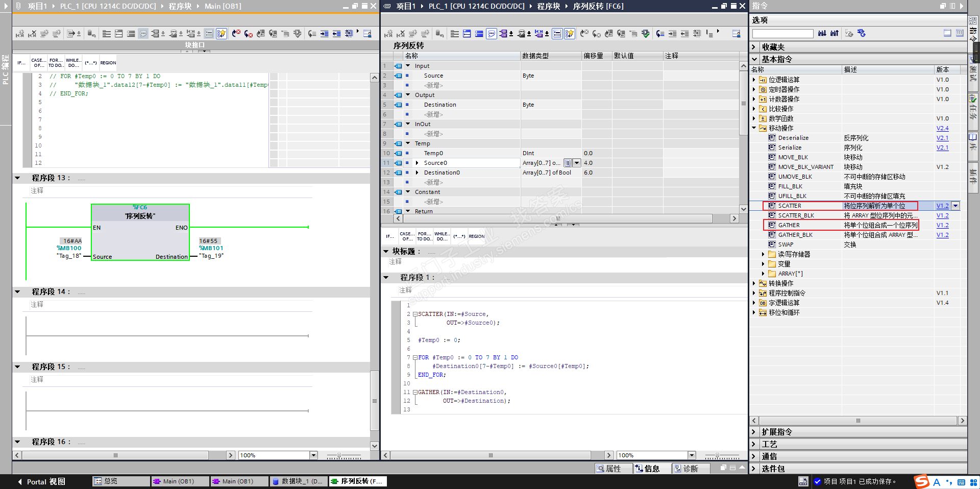Click the instruction search input field
Screen dimensions: 980x489
(782, 34)
